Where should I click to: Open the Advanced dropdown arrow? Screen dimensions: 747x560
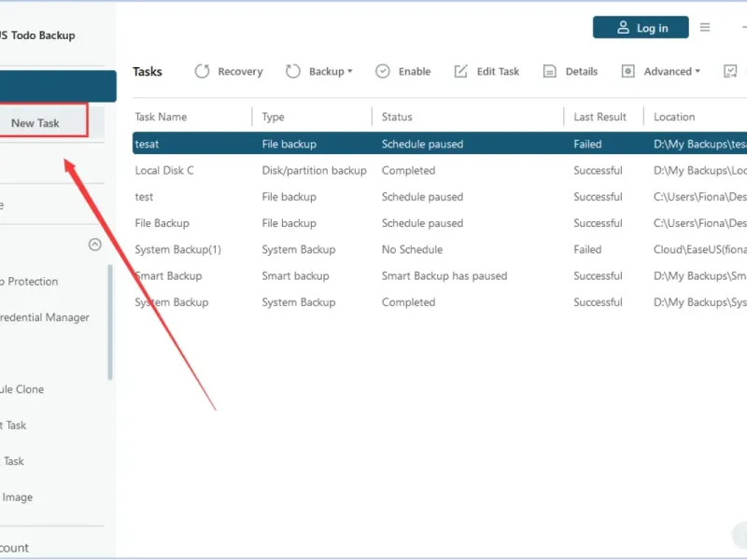point(698,72)
